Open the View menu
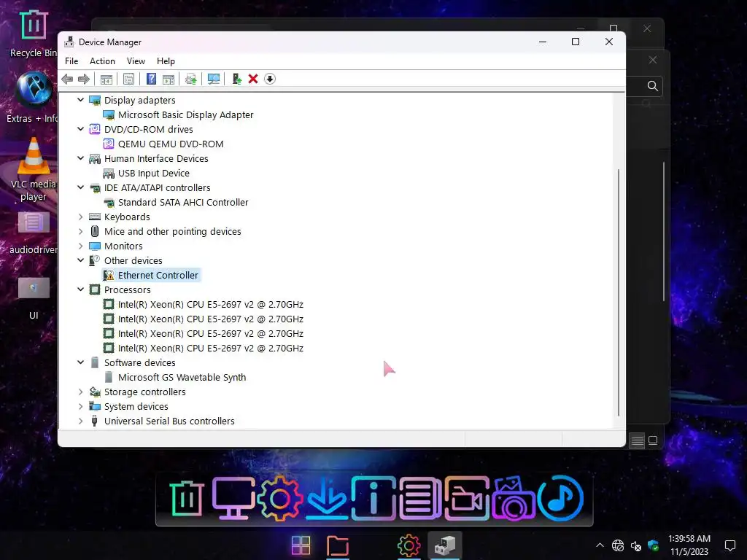The width and height of the screenshot is (747, 560). (x=136, y=61)
